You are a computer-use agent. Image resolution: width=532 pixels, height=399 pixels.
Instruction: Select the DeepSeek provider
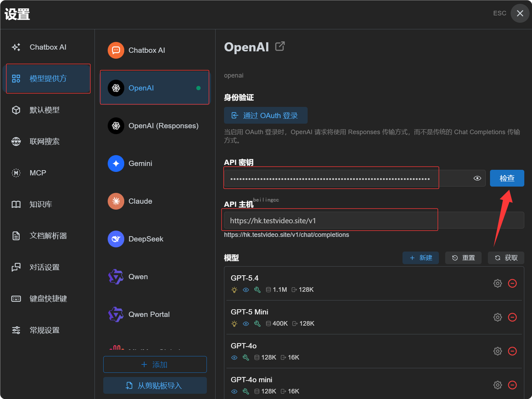155,239
